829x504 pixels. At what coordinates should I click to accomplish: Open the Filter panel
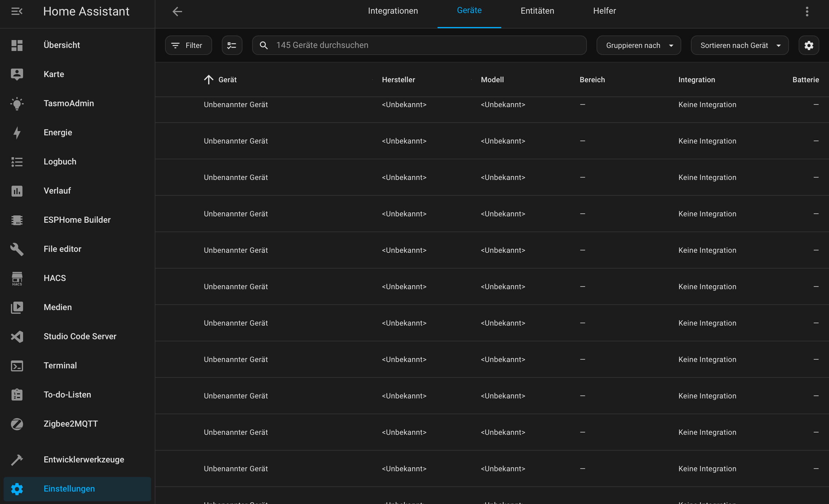188,45
